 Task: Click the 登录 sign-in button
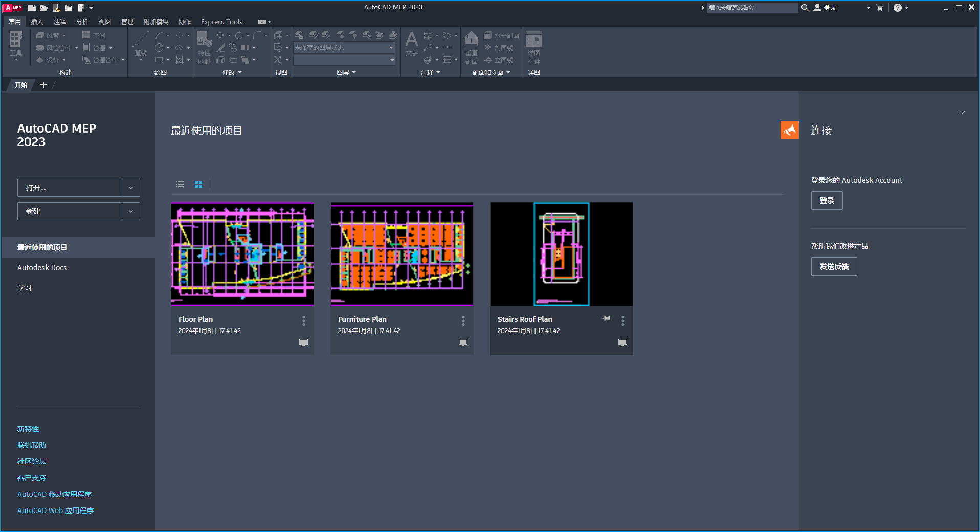[826, 200]
